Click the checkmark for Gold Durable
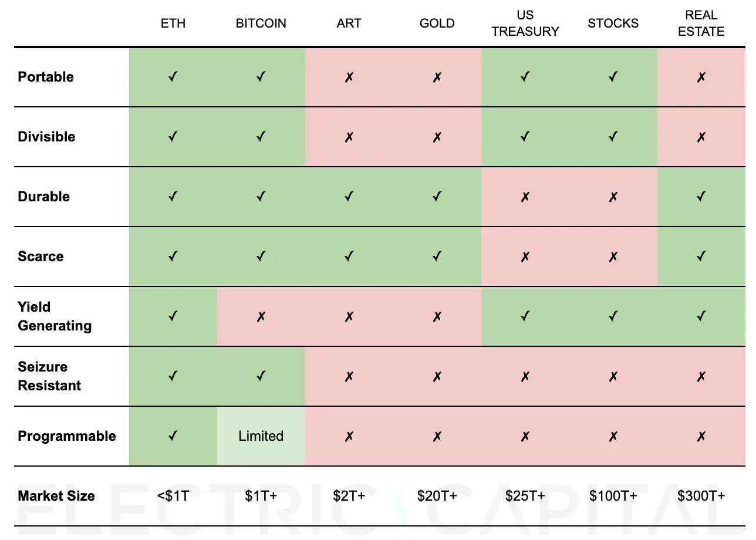Image resolution: width=756 pixels, height=540 pixels. 437,197
